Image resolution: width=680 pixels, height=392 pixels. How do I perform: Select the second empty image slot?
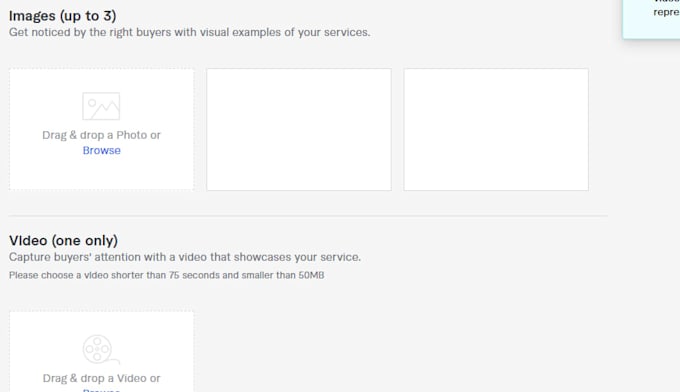tap(299, 129)
